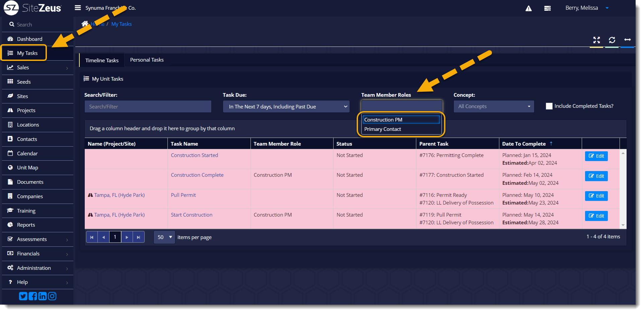Edit the Construction Started task
This screenshot has width=644, height=313.
[x=596, y=156]
